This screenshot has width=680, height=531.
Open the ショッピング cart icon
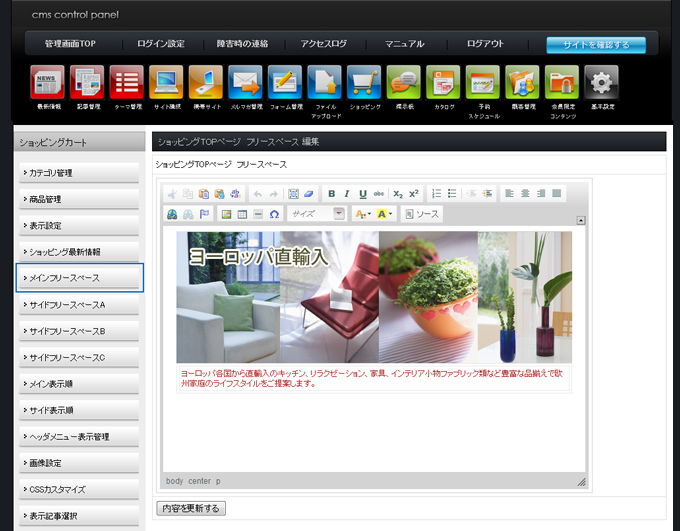pos(363,83)
